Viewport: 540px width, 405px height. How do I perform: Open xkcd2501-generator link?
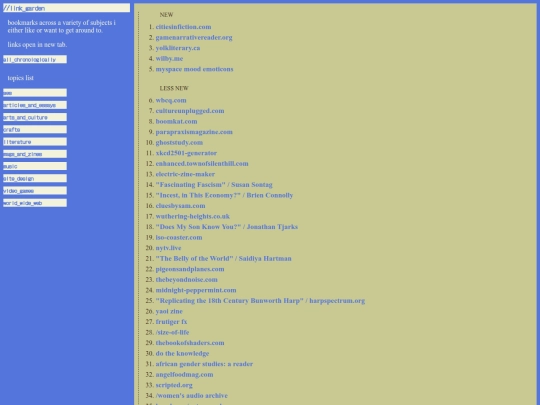pyautogui.click(x=186, y=153)
